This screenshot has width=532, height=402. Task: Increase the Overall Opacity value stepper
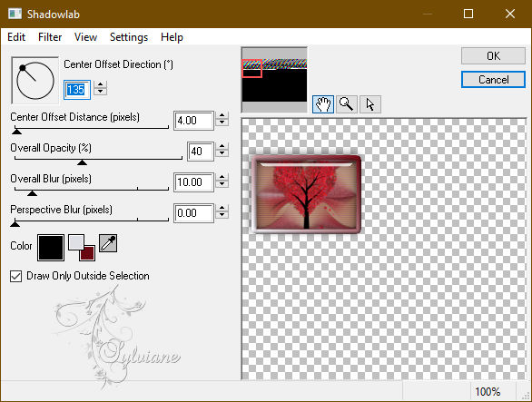(222, 146)
